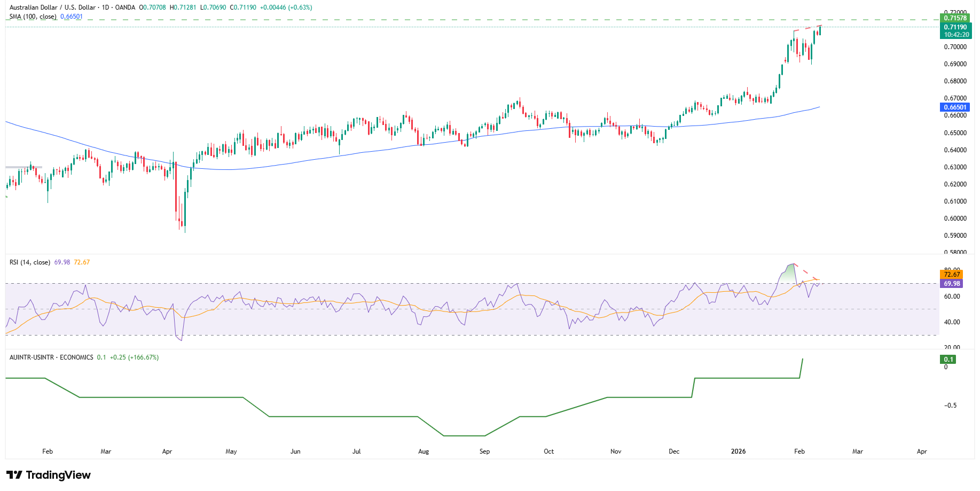Click the blue SMA value 0.66501 in legend
Screen dimensions: 980x491
coord(72,17)
